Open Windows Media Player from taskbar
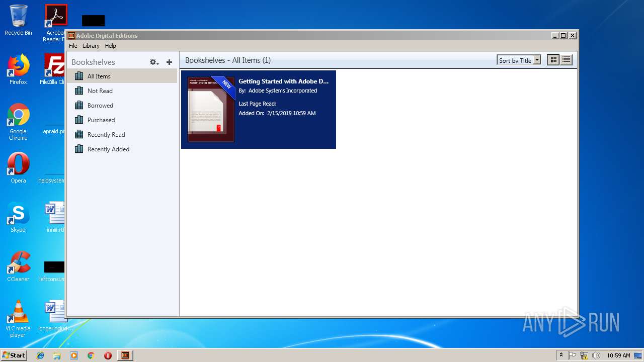 click(74, 355)
